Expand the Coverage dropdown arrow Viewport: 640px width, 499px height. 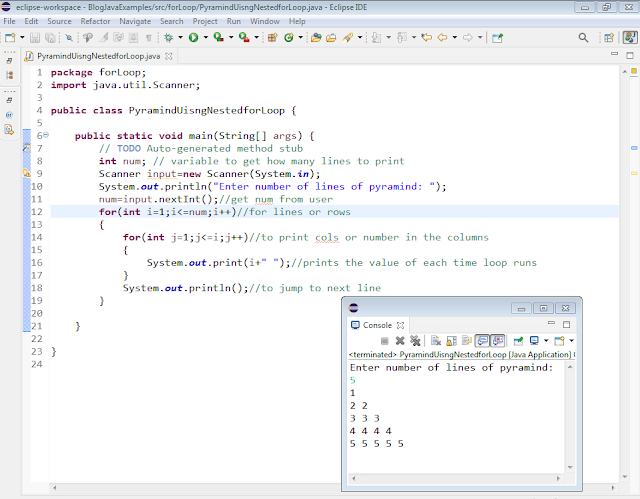pyautogui.click(x=231, y=38)
